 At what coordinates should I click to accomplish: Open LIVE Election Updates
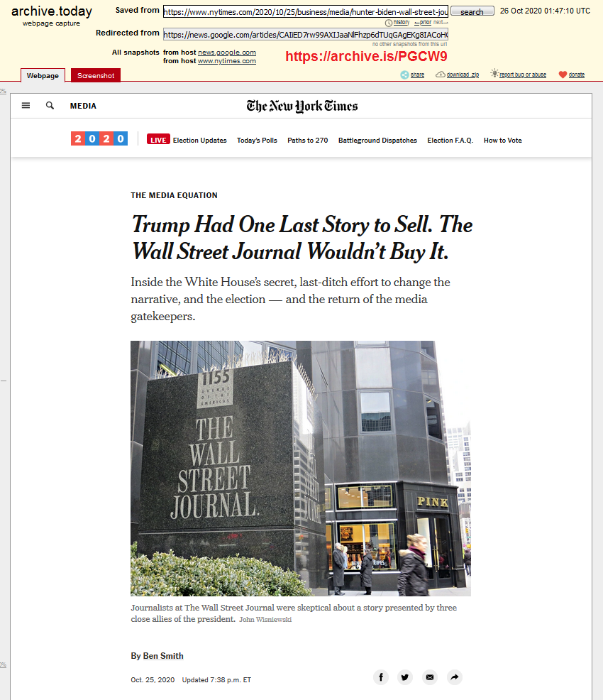point(187,140)
